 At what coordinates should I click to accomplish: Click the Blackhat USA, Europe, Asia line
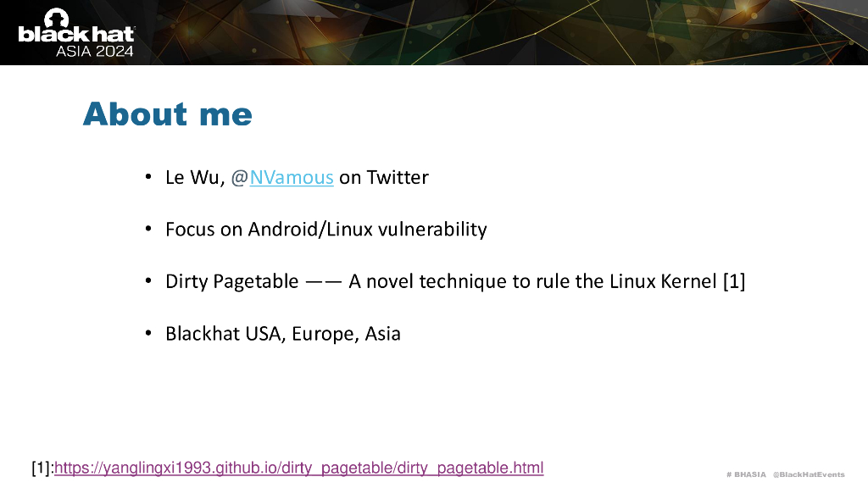click(282, 334)
